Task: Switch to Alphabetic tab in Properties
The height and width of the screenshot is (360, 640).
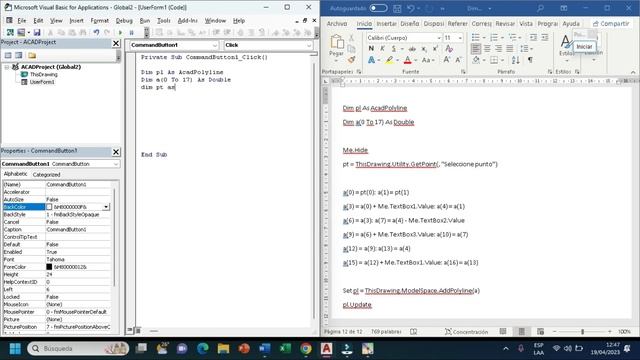Action: click(x=15, y=174)
